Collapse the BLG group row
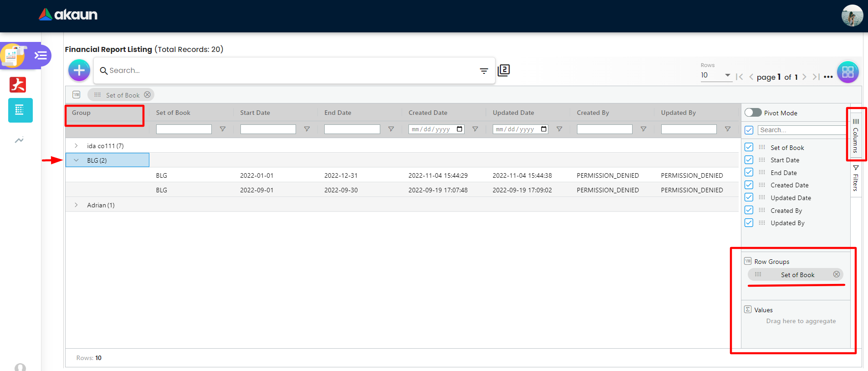The image size is (868, 371). (76, 160)
